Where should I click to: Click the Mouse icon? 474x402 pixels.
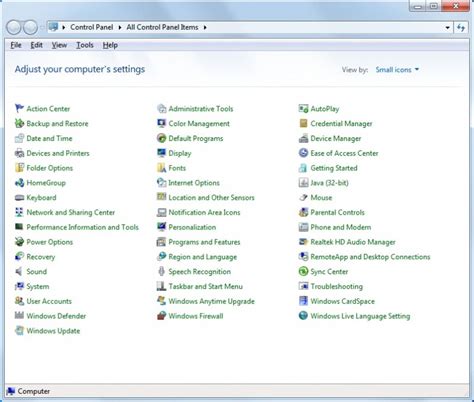point(303,197)
